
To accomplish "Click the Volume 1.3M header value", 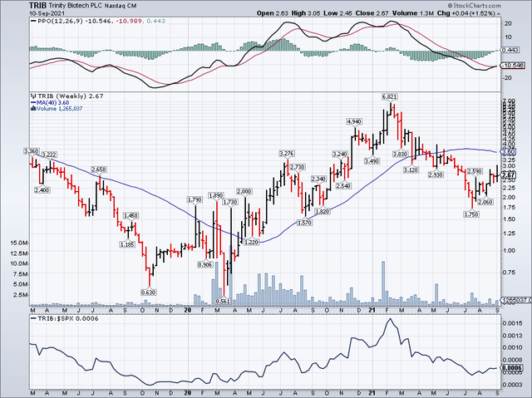I will click(413, 13).
